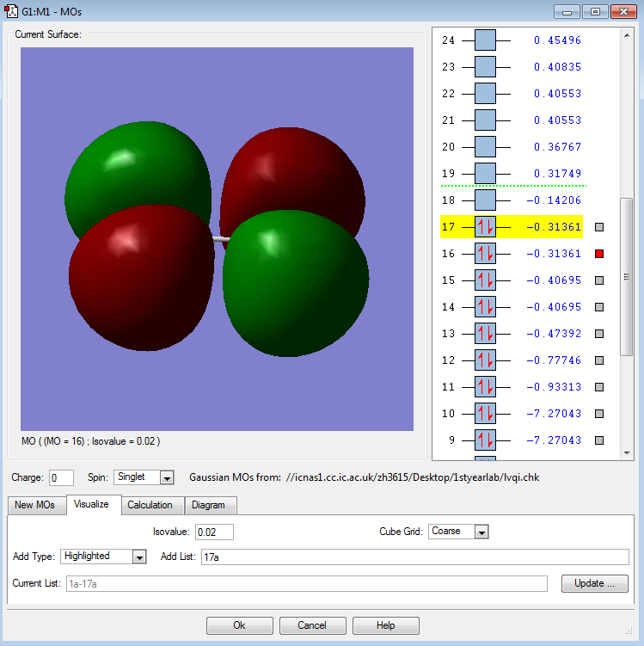
Task: Select the occupied orbital box for MO 17
Action: click(485, 227)
